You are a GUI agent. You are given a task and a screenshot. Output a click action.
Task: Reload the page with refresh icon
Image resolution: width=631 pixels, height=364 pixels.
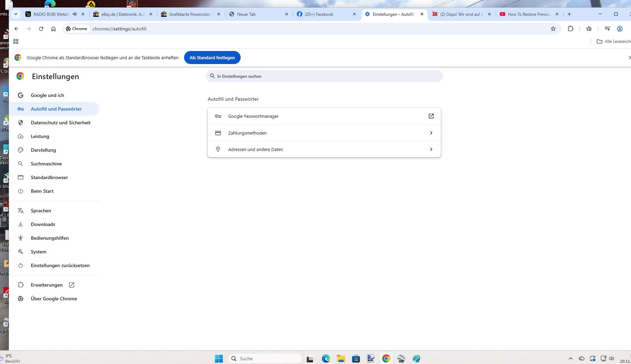coord(41,29)
